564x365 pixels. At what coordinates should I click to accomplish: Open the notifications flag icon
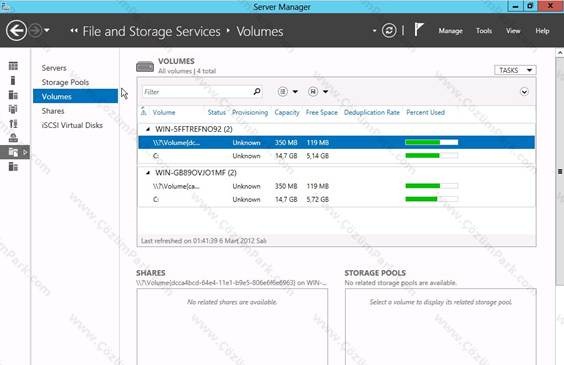coord(418,30)
